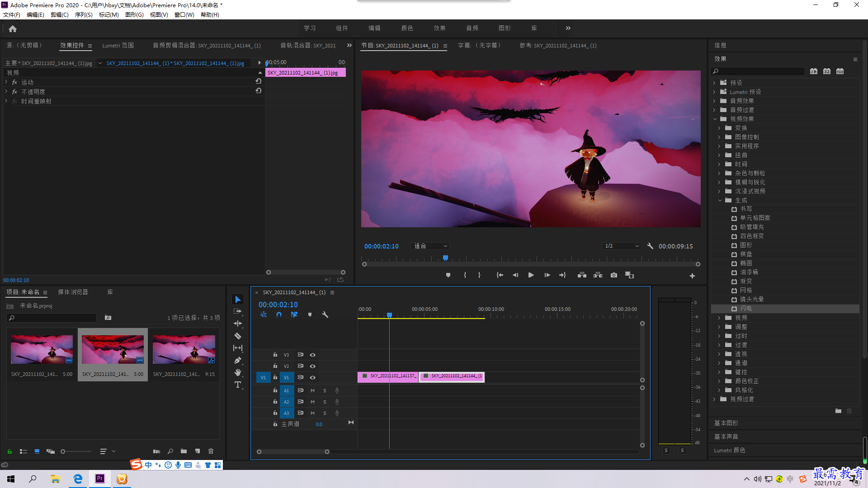This screenshot has height=488, width=868.
Task: Click the Lift button in program monitor
Action: [582, 275]
